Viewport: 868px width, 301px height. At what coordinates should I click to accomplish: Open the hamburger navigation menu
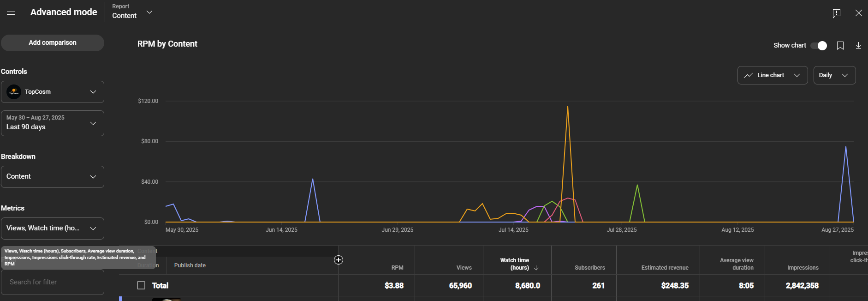pos(11,12)
